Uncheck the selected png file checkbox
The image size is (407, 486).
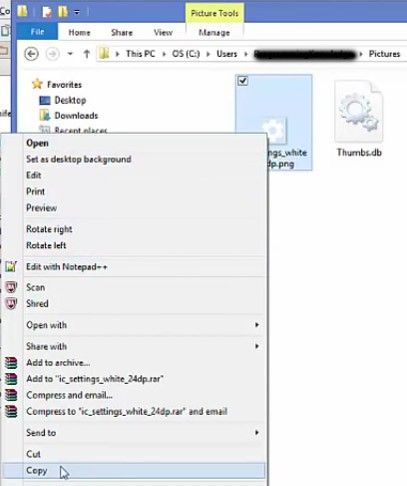tap(243, 81)
